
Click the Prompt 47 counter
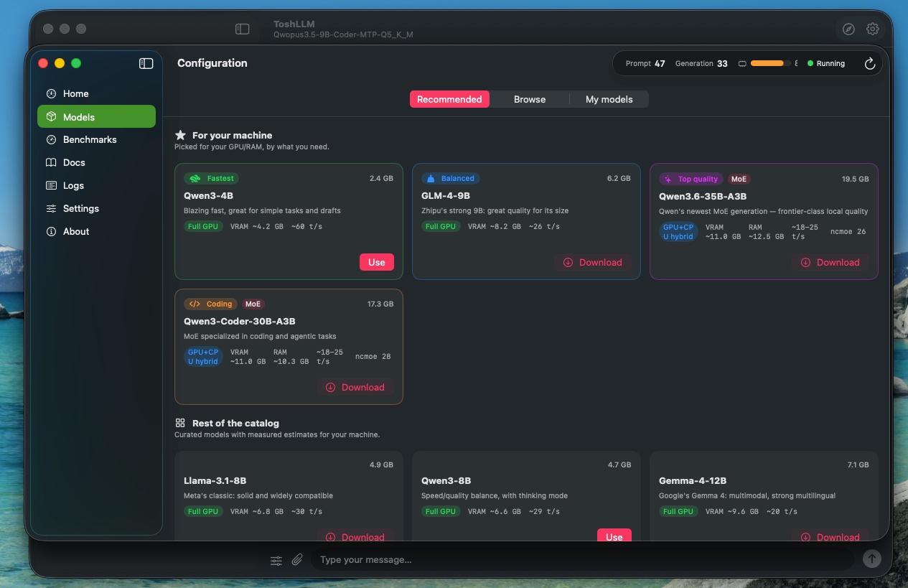pyautogui.click(x=645, y=63)
